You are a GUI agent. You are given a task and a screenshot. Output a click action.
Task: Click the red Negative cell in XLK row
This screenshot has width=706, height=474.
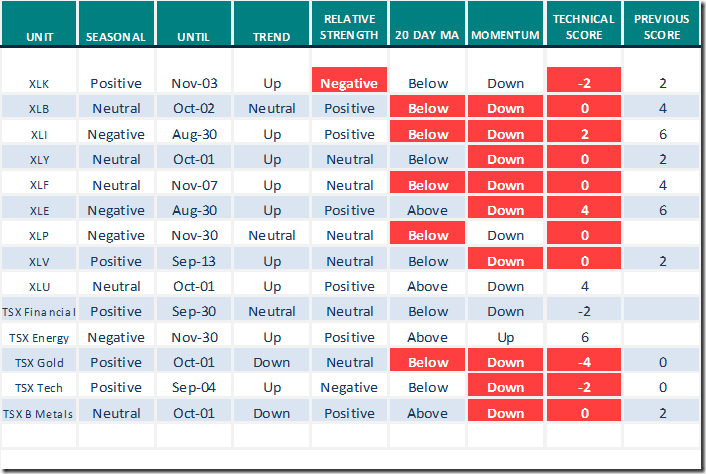pyautogui.click(x=350, y=84)
